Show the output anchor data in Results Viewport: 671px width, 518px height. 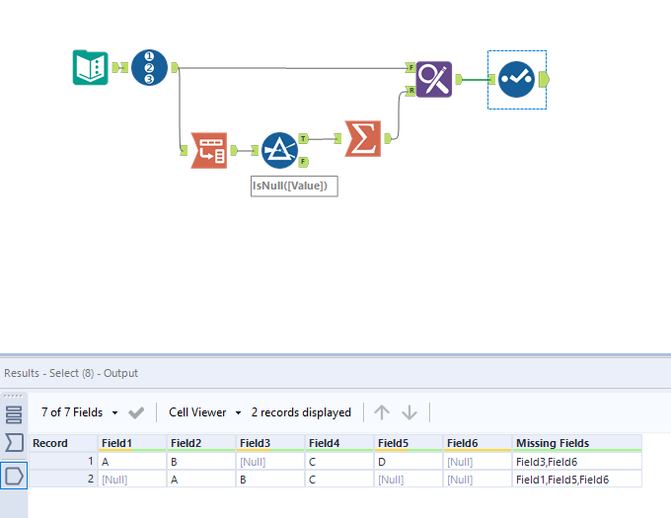[x=14, y=476]
